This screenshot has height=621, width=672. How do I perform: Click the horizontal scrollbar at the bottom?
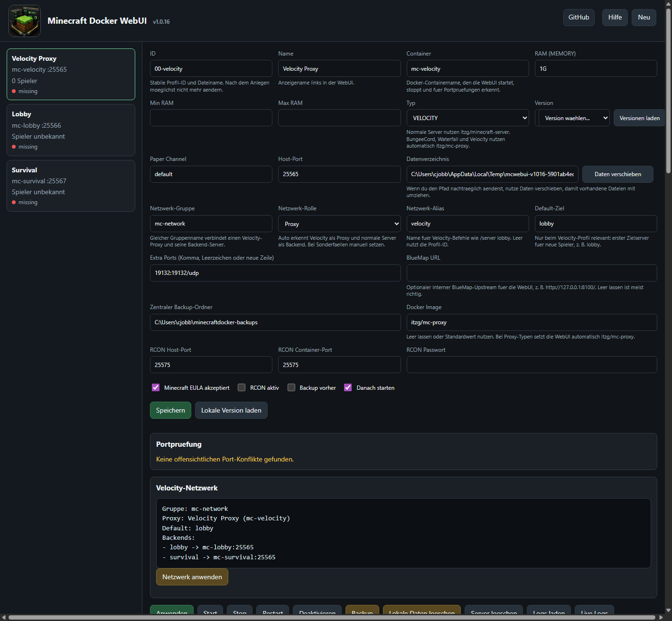click(332, 617)
